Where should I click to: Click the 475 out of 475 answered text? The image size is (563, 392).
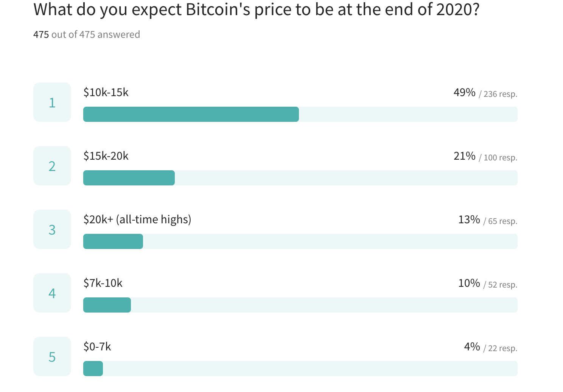[87, 34]
